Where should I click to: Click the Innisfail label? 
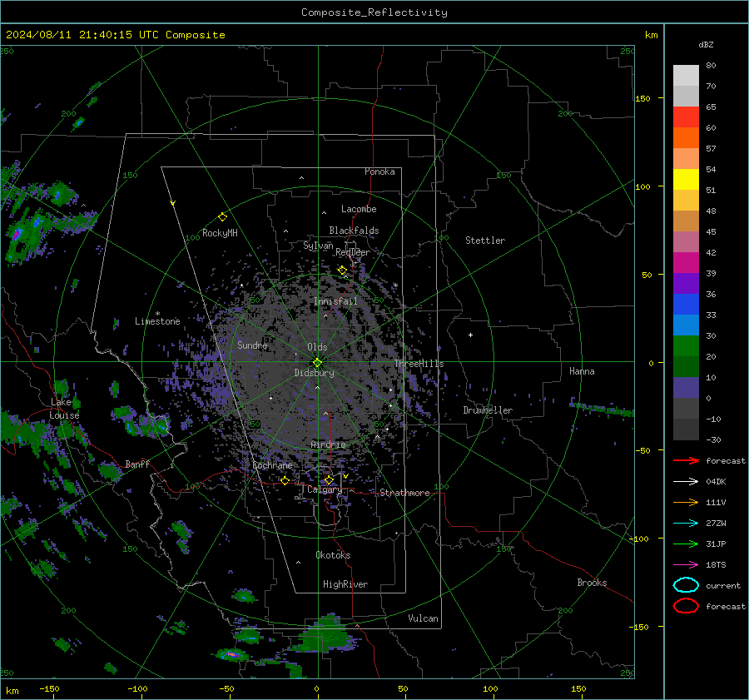[x=335, y=301]
